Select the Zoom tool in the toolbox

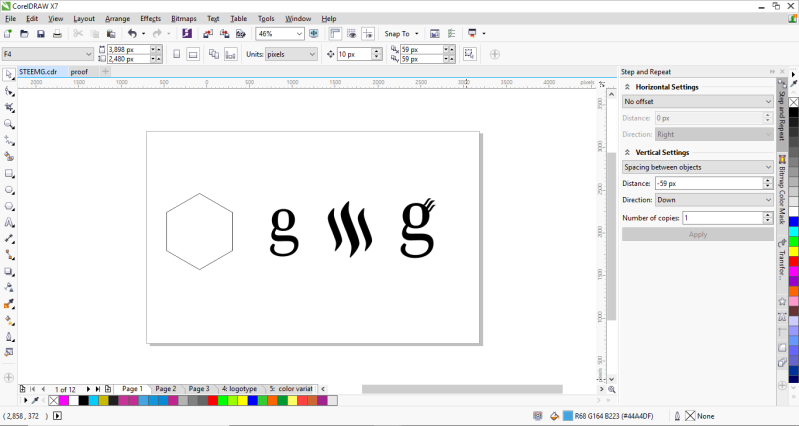coord(9,124)
